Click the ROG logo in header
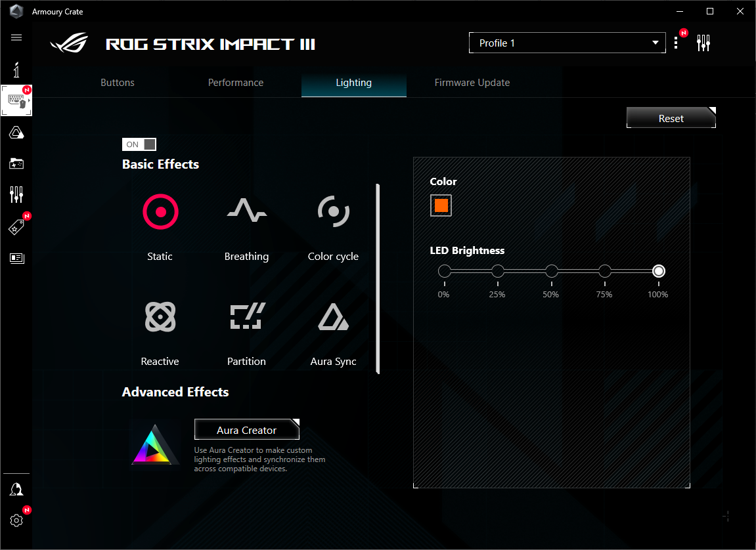Screen dimensions: 756x550 (x=69, y=43)
